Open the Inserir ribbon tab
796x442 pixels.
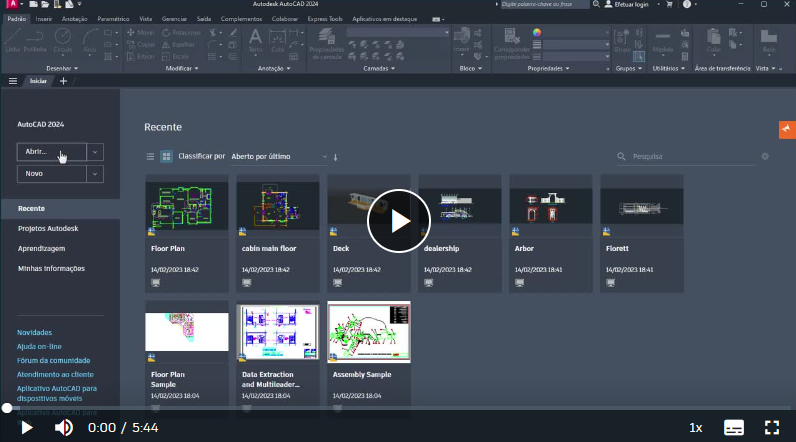pos(44,19)
